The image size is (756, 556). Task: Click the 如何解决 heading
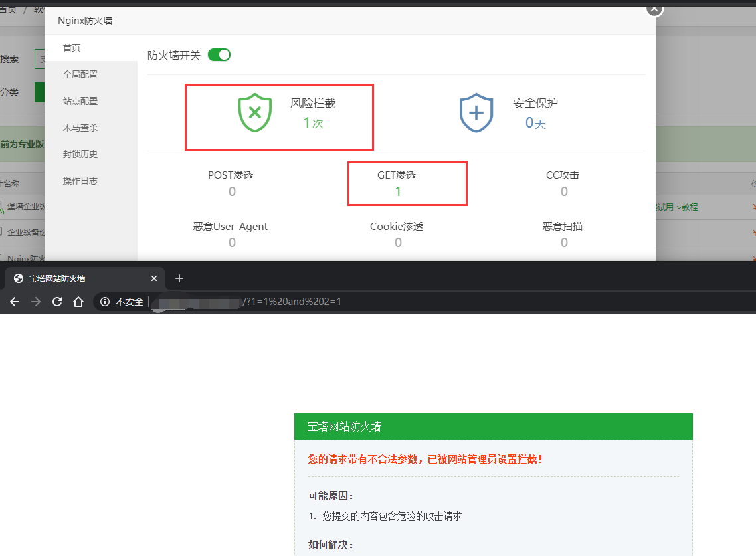click(330, 545)
